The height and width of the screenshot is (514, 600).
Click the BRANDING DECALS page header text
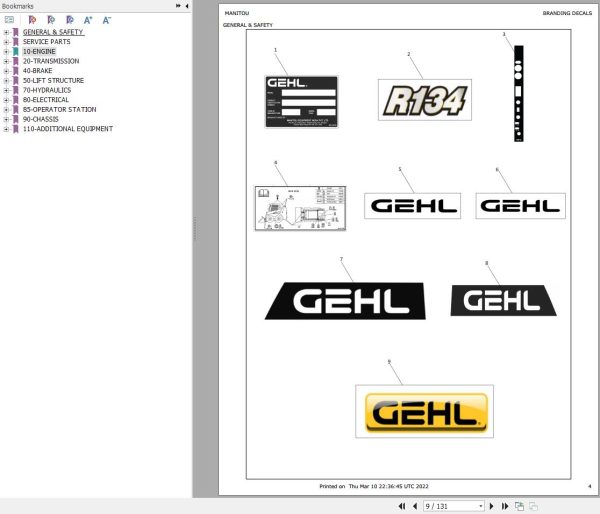[567, 13]
